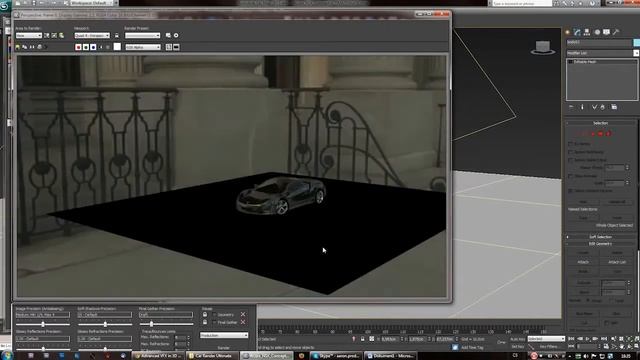Click the Show End Result toggle icon

(582, 107)
